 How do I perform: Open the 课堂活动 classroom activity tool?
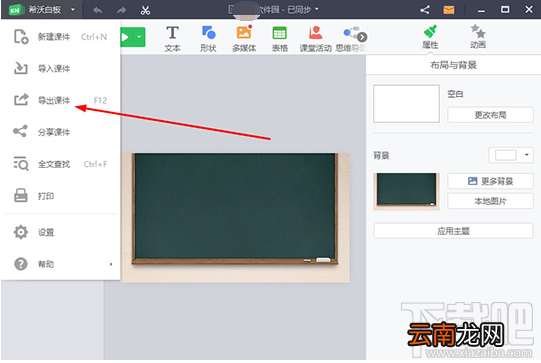pos(315,39)
